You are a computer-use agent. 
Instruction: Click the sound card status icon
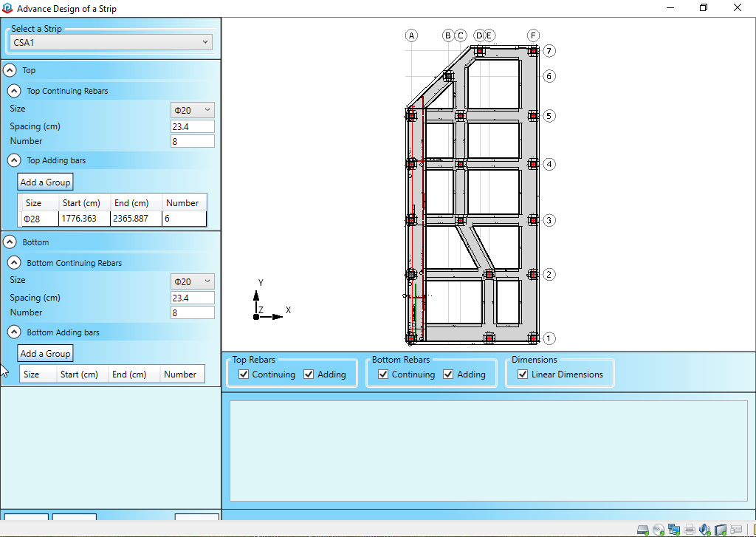pos(705,530)
